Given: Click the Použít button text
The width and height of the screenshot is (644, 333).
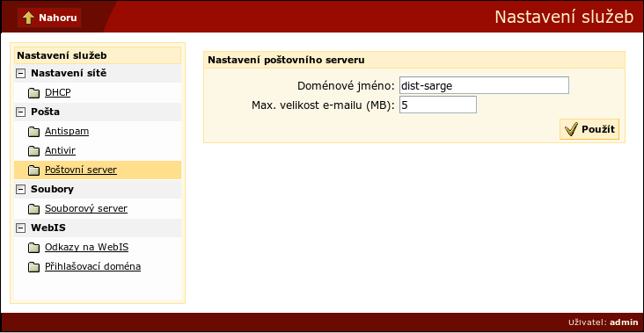Looking at the screenshot, I should (x=598, y=129).
